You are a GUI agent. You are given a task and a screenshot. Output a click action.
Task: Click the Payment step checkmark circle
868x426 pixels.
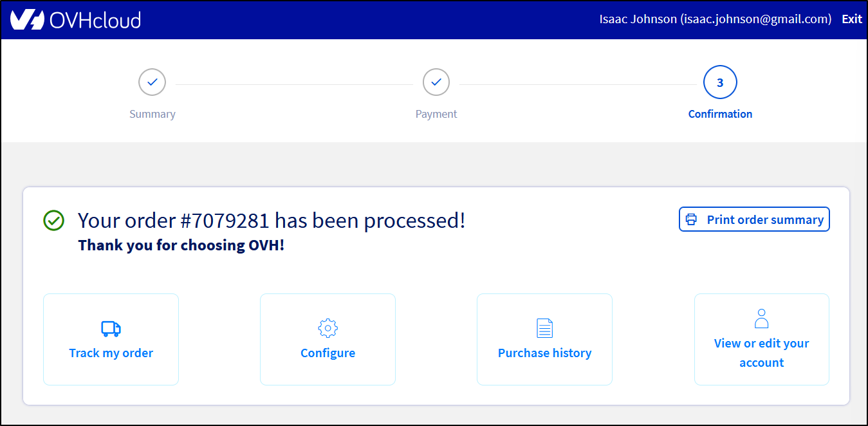tap(436, 82)
